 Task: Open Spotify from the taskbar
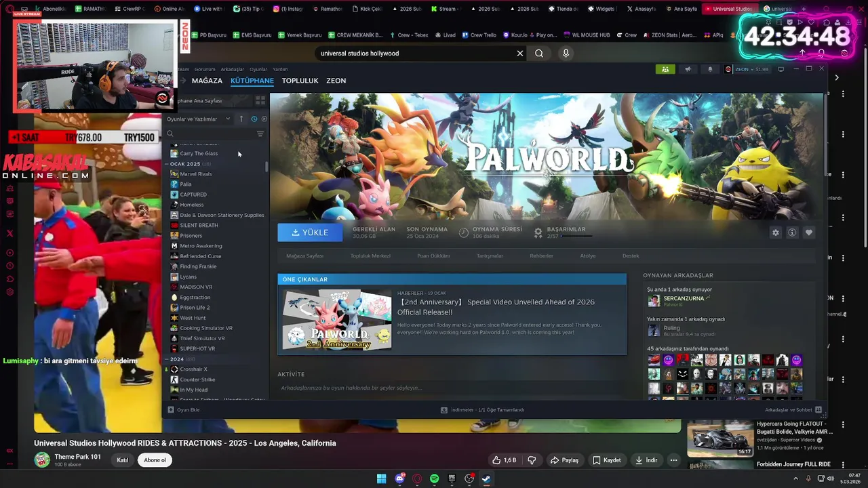435,479
